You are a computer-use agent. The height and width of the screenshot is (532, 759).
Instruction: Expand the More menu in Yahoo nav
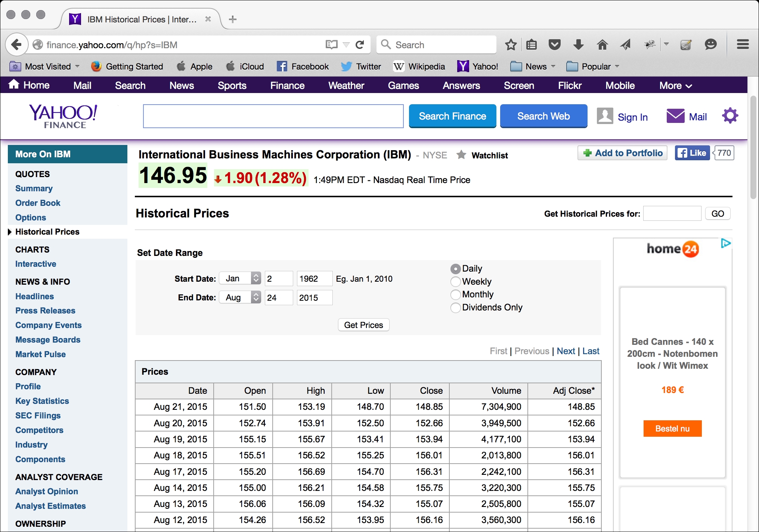pyautogui.click(x=675, y=86)
